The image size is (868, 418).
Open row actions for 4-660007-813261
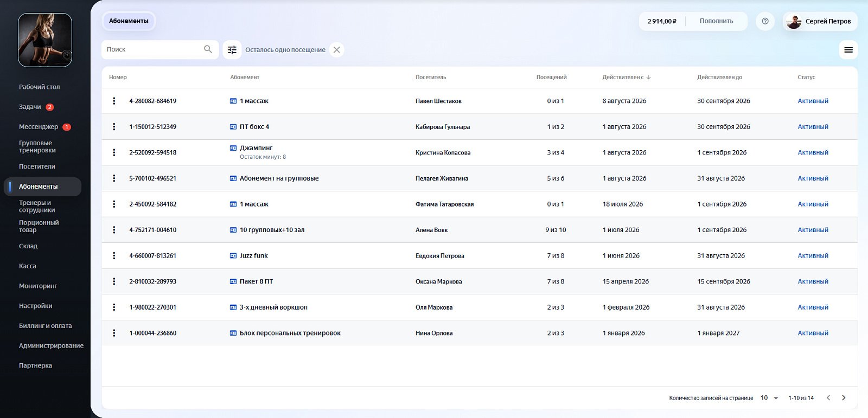pyautogui.click(x=114, y=255)
